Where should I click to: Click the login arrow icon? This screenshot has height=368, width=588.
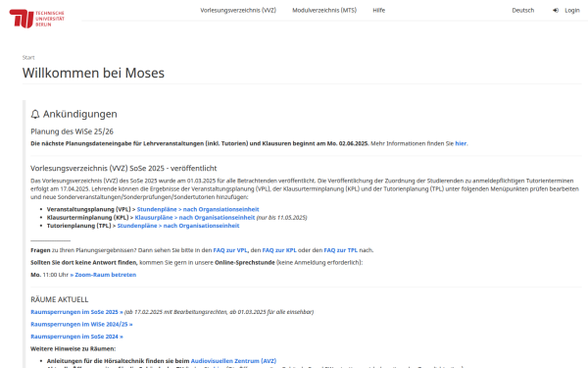tap(556, 10)
